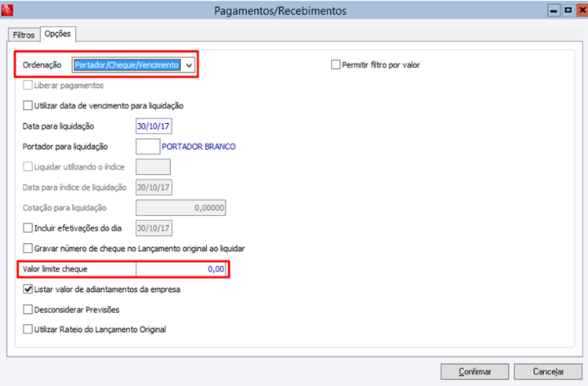The image size is (588, 386).
Task: Close the Pagamentos/Recebimentos window
Action: [583, 10]
